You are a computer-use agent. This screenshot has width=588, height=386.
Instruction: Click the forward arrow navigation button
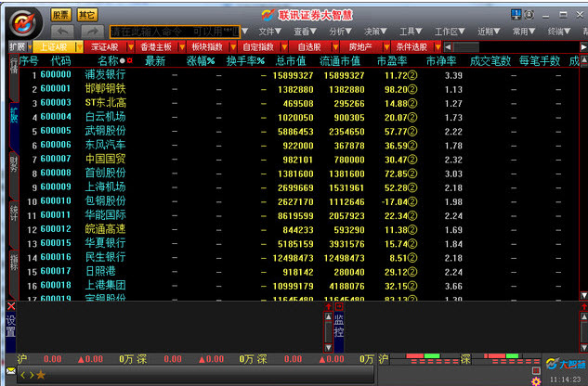pos(93,32)
